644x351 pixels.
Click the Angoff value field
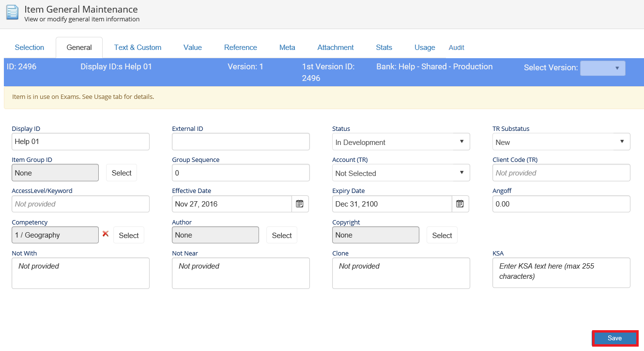561,204
